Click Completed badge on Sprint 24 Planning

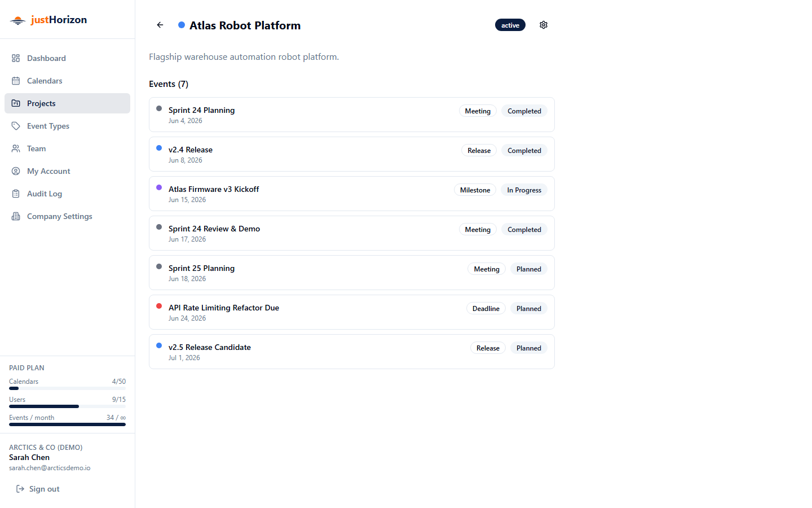tap(524, 111)
